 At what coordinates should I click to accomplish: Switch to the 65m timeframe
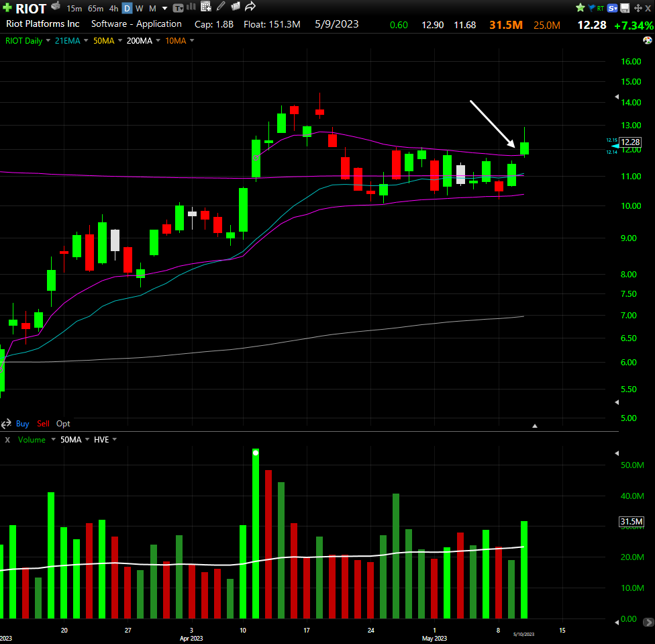[96, 8]
